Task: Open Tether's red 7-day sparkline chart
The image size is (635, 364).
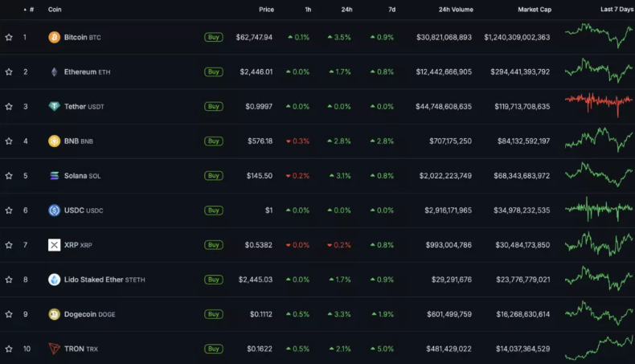Action: pos(599,104)
